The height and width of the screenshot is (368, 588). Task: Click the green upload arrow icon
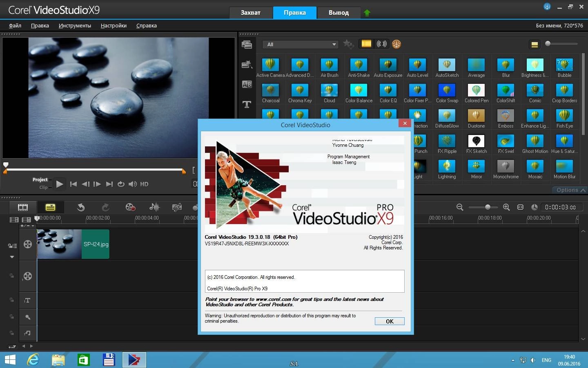(x=367, y=13)
